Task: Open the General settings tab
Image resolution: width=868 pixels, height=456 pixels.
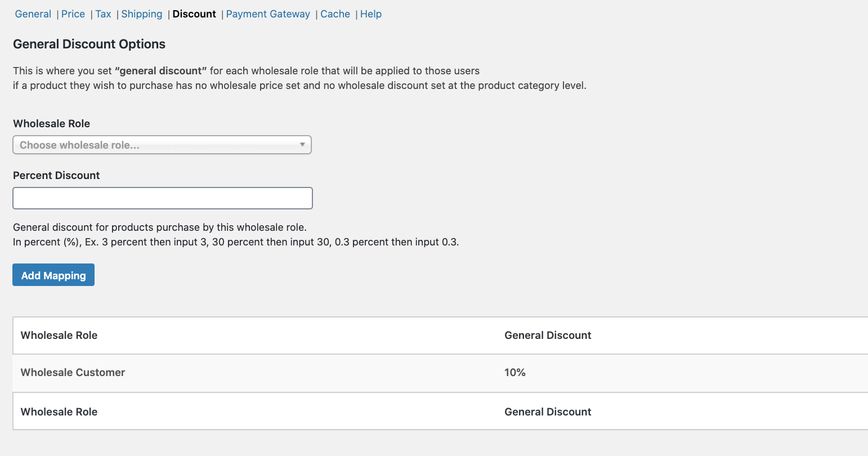Action: (x=33, y=14)
